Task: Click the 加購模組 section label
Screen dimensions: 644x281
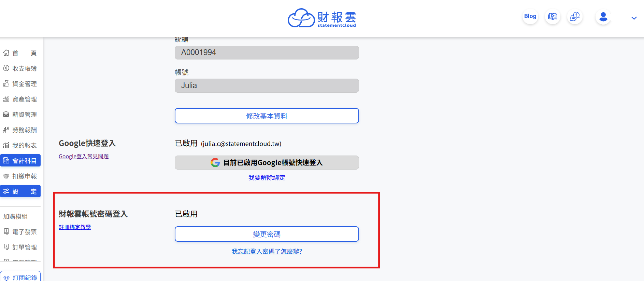Action: pyautogui.click(x=15, y=216)
